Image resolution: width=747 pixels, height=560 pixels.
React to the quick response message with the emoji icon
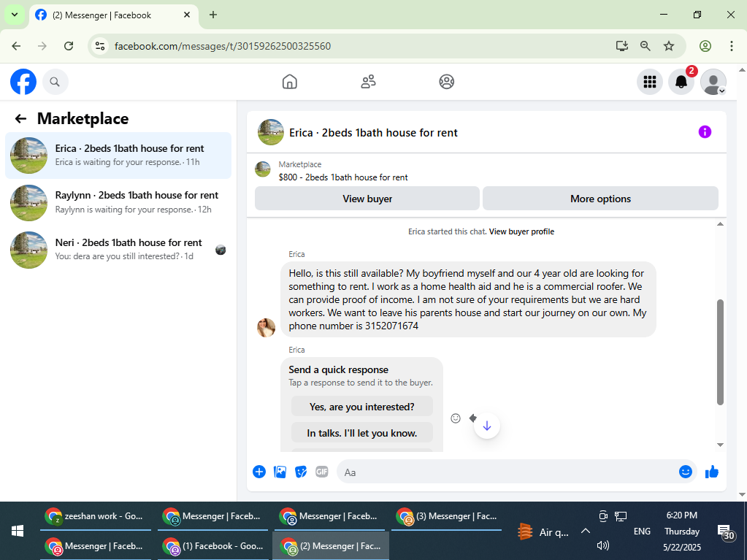(x=456, y=418)
